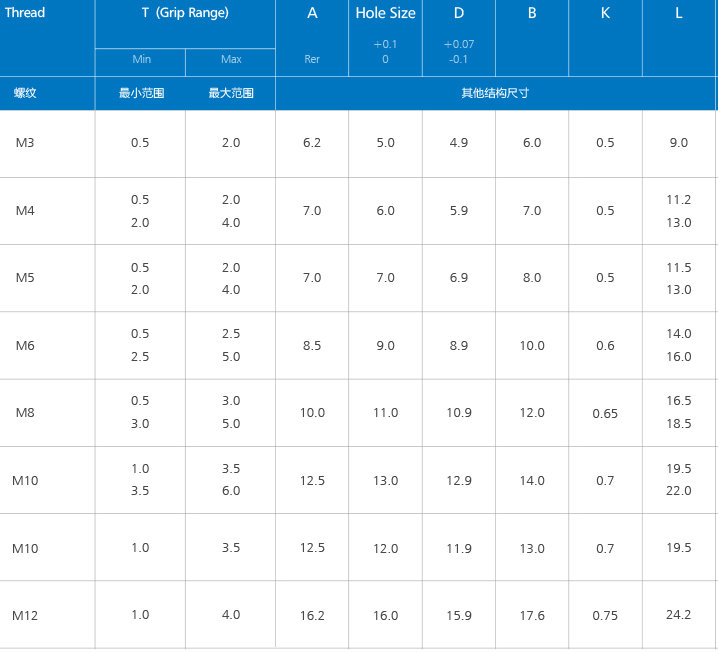The height and width of the screenshot is (653, 718).
Task: Click the K column header
Action: (x=605, y=13)
